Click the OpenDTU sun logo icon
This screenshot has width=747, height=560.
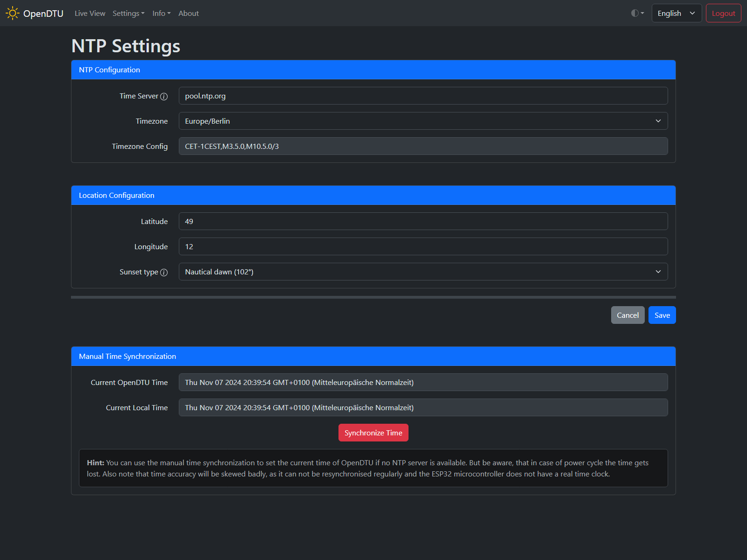12,13
